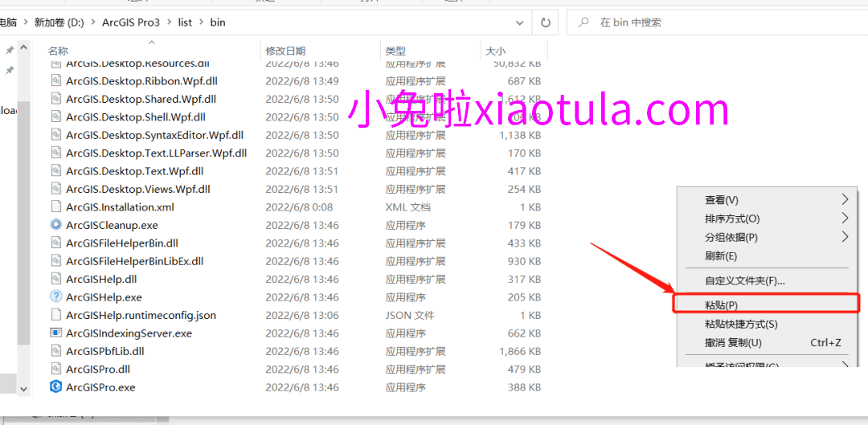This screenshot has height=425, width=868.
Task: Select 刷新(E) in the context menu
Action: 720,256
